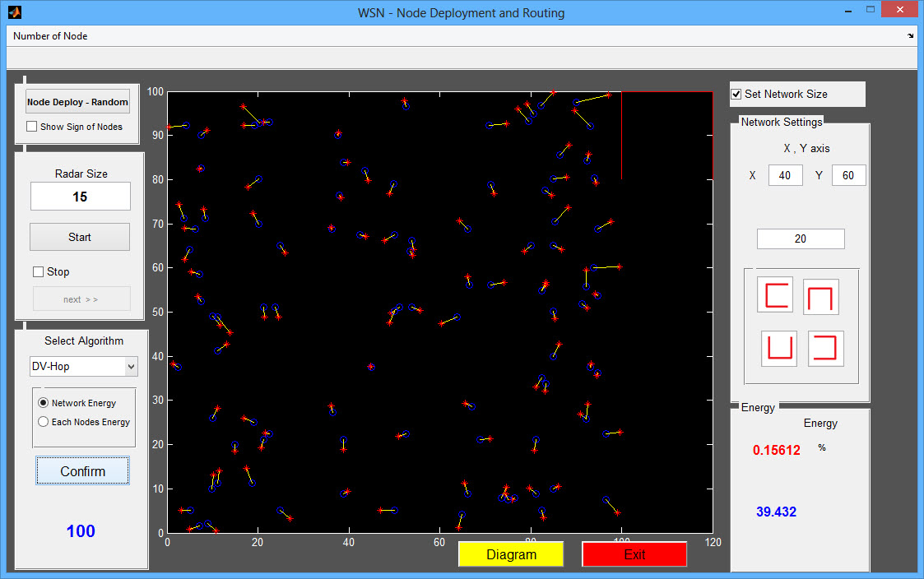Click the Radar Size input field
This screenshot has width=924, height=579.
pos(80,196)
